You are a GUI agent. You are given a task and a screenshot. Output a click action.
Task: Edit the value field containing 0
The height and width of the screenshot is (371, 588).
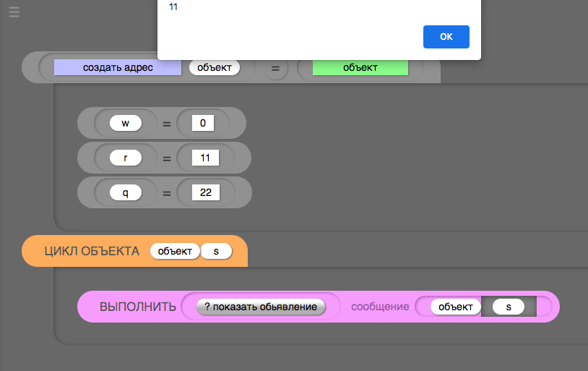(203, 123)
